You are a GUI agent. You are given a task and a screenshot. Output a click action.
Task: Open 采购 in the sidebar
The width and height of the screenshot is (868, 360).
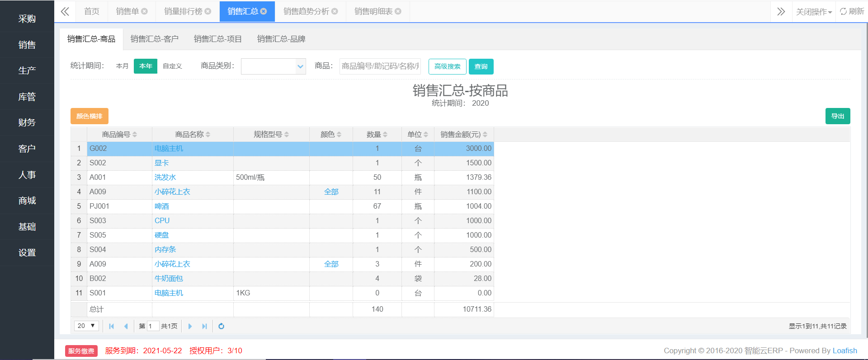(27, 19)
